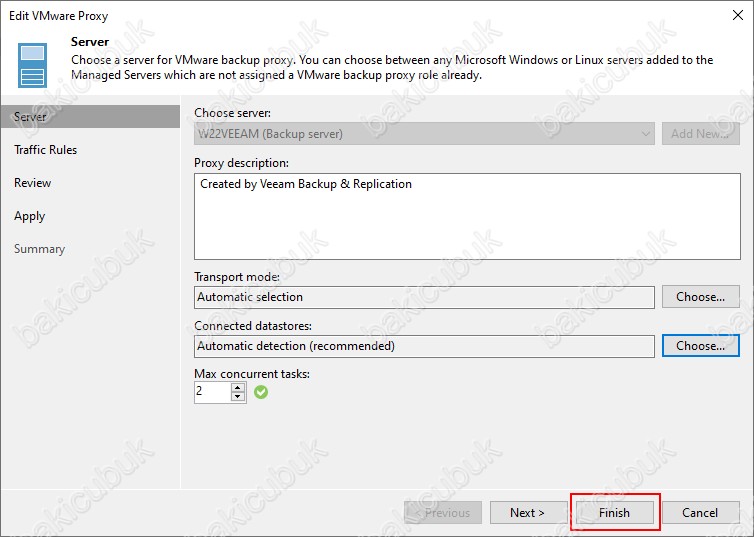Click the Previous button
754x537 pixels.
pyautogui.click(x=443, y=512)
